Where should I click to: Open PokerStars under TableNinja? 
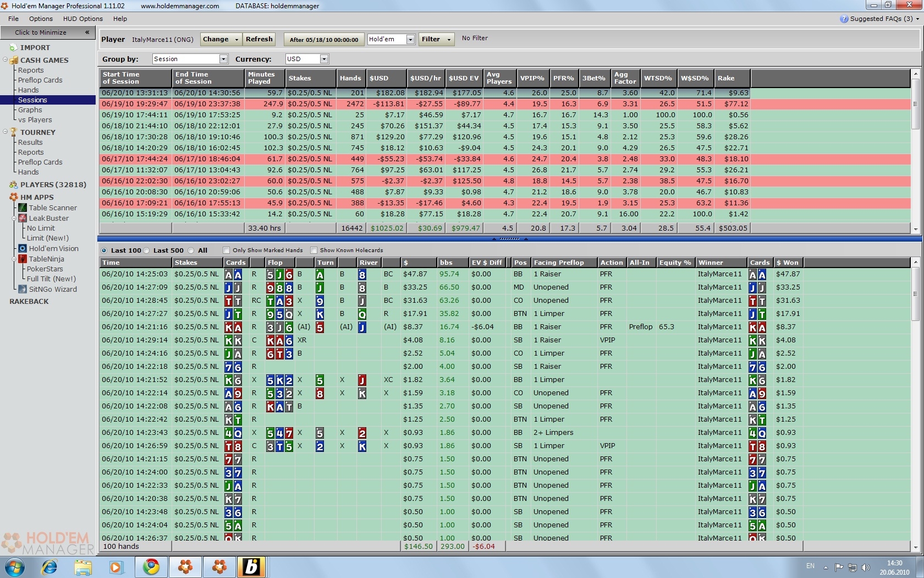45,269
